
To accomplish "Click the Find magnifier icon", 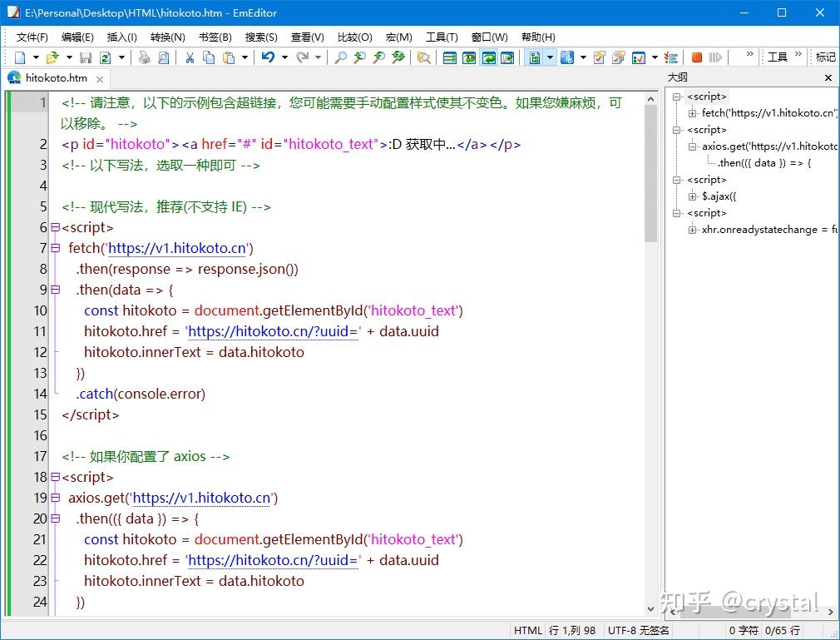I will pos(340,57).
